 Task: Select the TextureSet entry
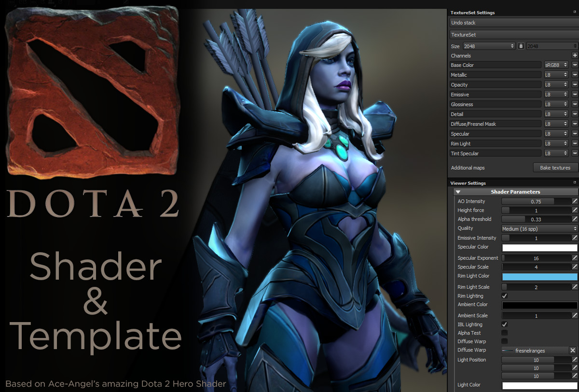(x=513, y=35)
